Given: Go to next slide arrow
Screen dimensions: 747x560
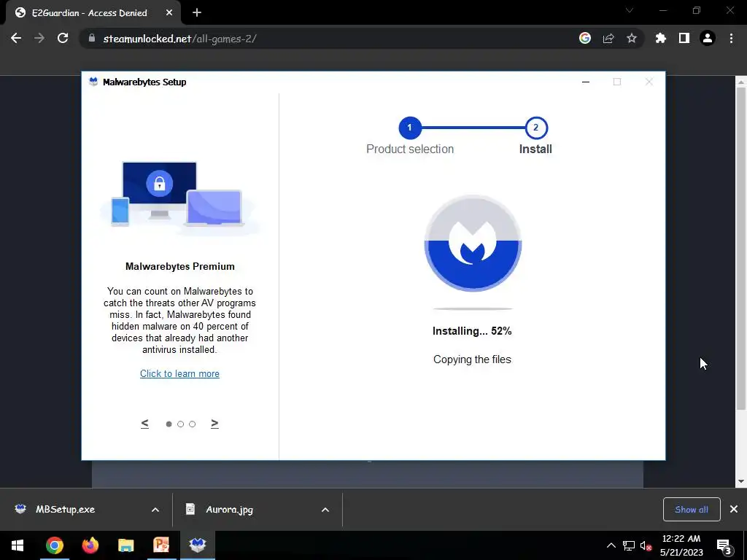Looking at the screenshot, I should (x=214, y=424).
